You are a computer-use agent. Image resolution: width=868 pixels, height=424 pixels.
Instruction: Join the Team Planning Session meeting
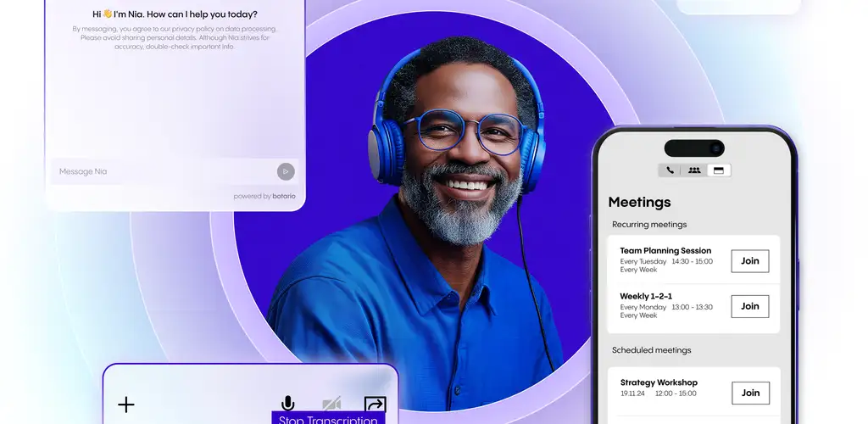[749, 261]
